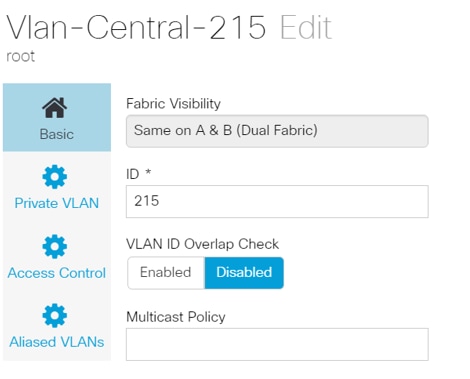Viewport: 470px width, 379px height.
Task: Click the Aliased VLANs gear icon
Action: pos(55,315)
